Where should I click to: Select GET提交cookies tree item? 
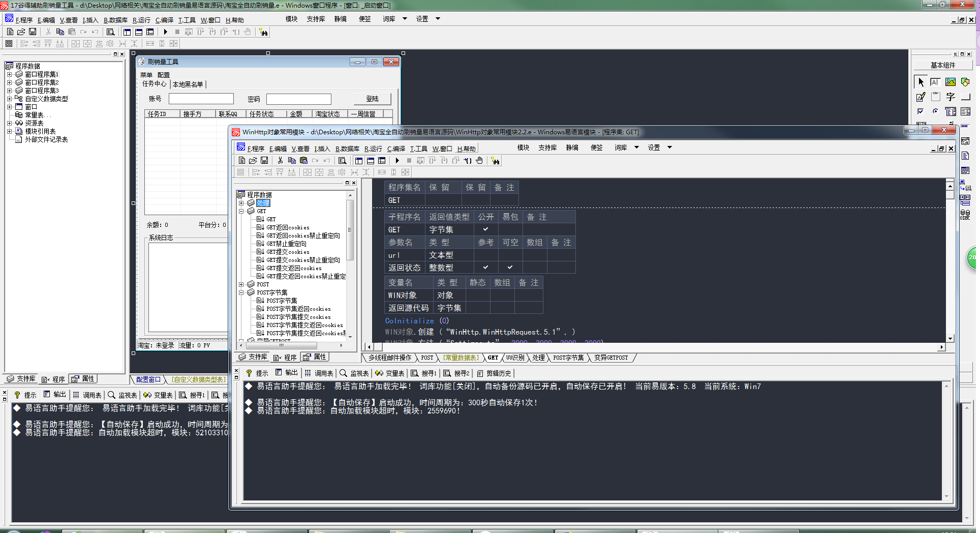(288, 252)
